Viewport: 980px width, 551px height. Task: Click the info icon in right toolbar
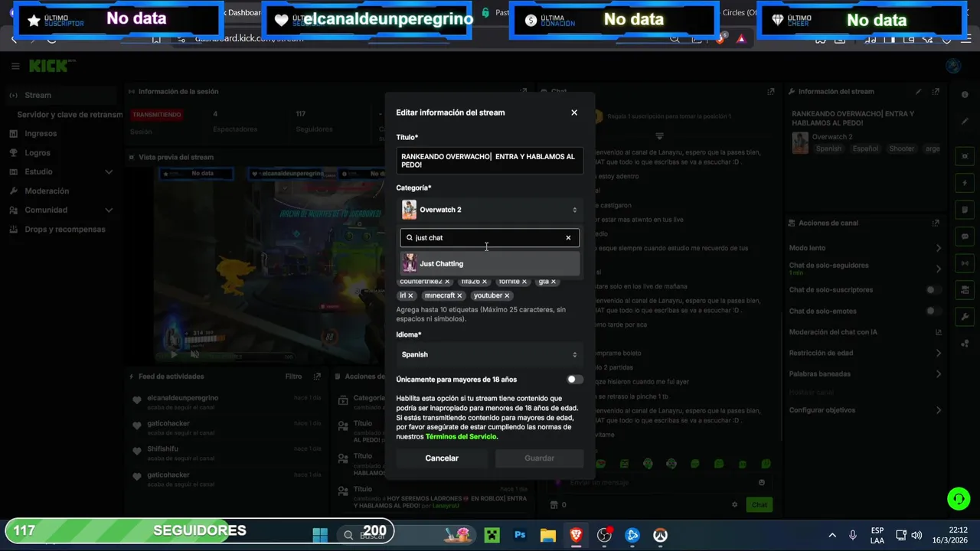965,95
